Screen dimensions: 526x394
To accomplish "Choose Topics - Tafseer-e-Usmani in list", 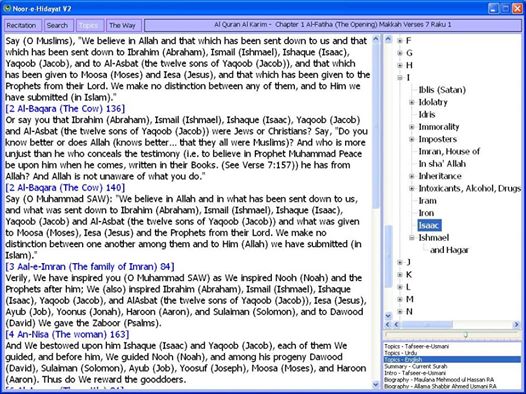I will click(x=452, y=346).
